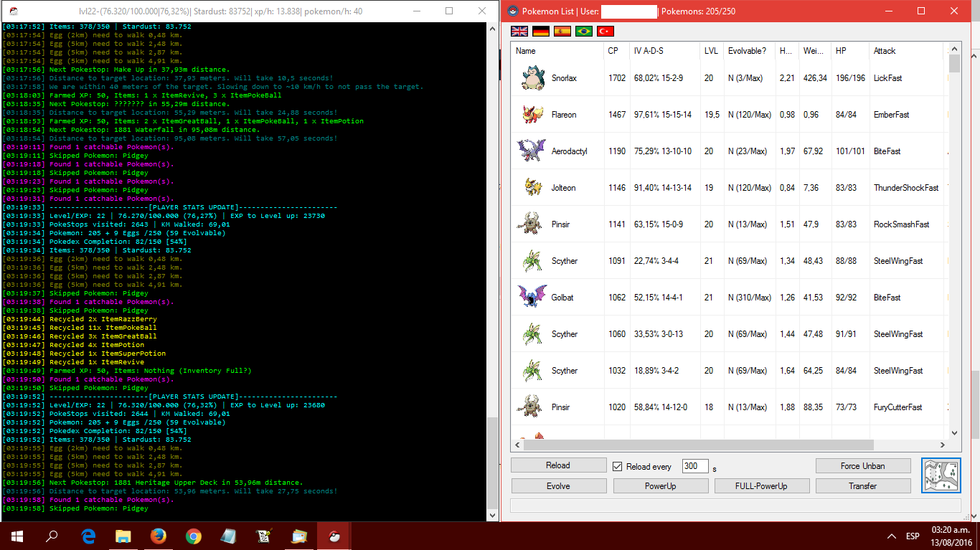Click the sprite of Pinsir with CP 1020
Viewport: 980px width, 550px height.
(x=532, y=407)
